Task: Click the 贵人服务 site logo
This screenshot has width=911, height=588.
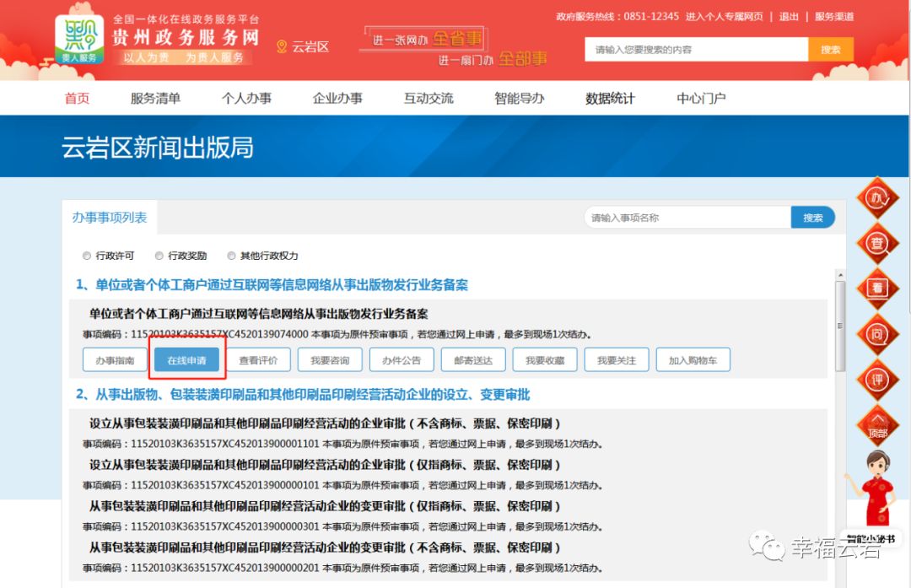Action: (80, 40)
